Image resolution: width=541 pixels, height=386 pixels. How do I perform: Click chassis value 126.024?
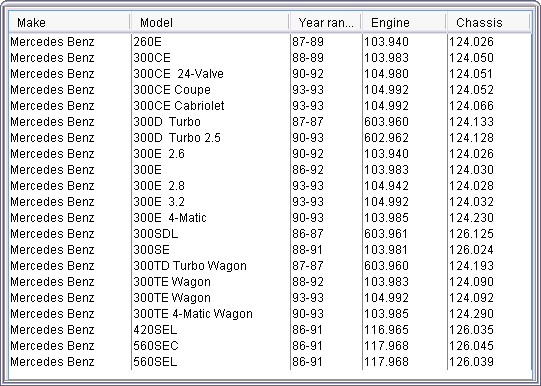tap(471, 249)
